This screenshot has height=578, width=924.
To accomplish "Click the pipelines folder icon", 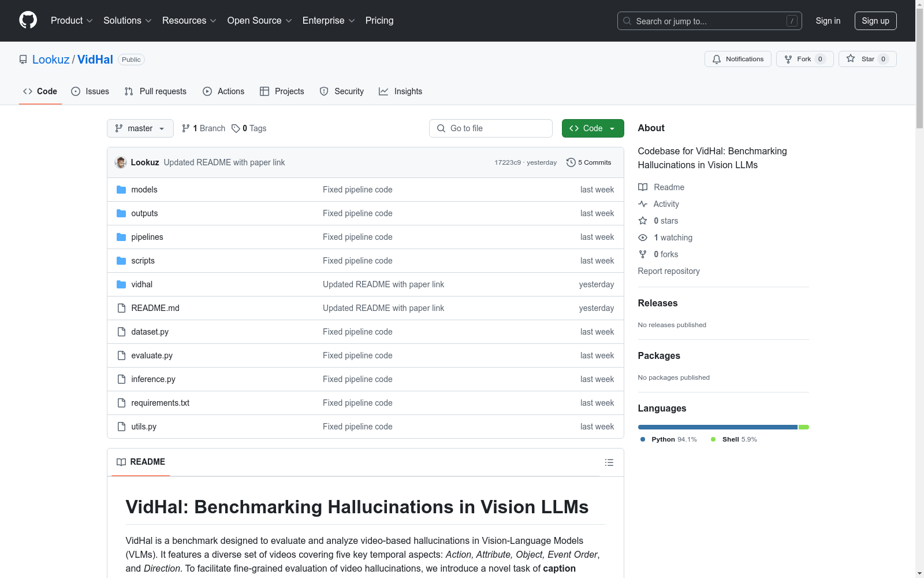I will click(x=121, y=237).
